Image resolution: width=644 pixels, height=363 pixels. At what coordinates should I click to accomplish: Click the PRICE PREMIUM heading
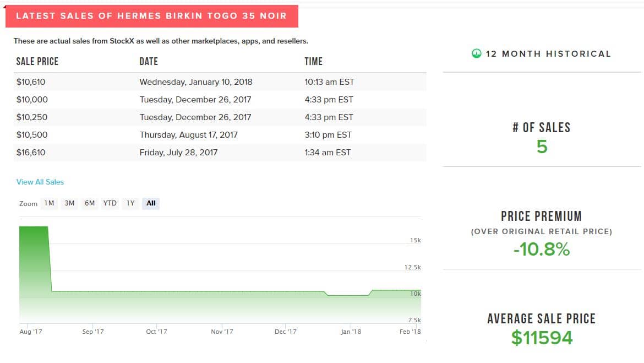pos(541,216)
